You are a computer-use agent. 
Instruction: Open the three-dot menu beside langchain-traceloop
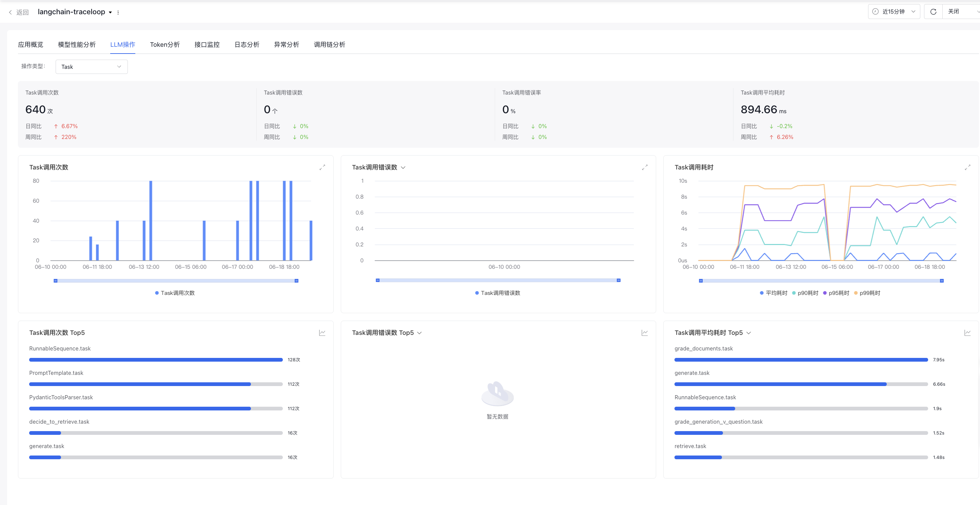pos(118,12)
